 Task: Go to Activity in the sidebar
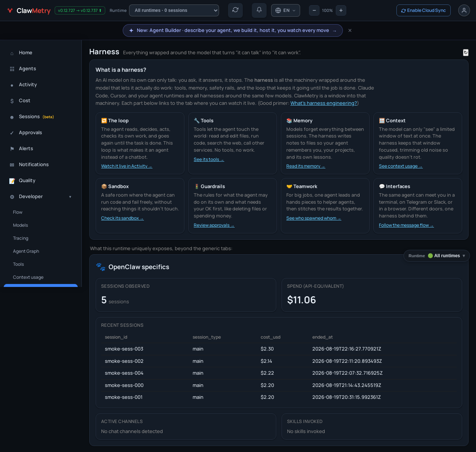pyautogui.click(x=28, y=85)
